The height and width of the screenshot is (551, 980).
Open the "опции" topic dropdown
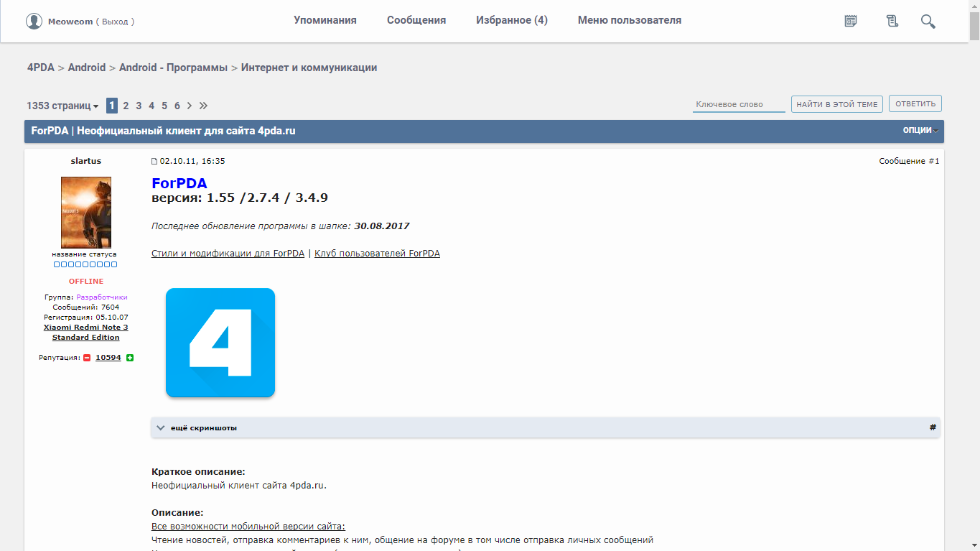click(920, 130)
